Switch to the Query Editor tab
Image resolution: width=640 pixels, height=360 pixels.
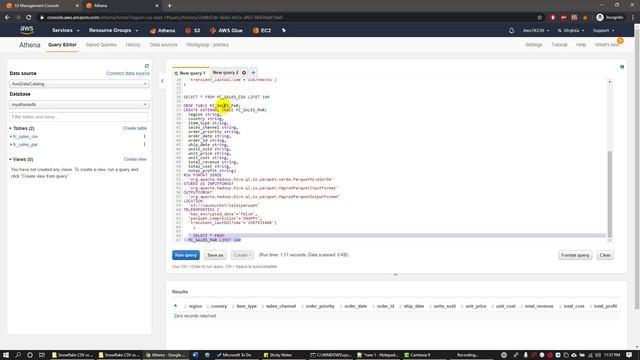62,45
